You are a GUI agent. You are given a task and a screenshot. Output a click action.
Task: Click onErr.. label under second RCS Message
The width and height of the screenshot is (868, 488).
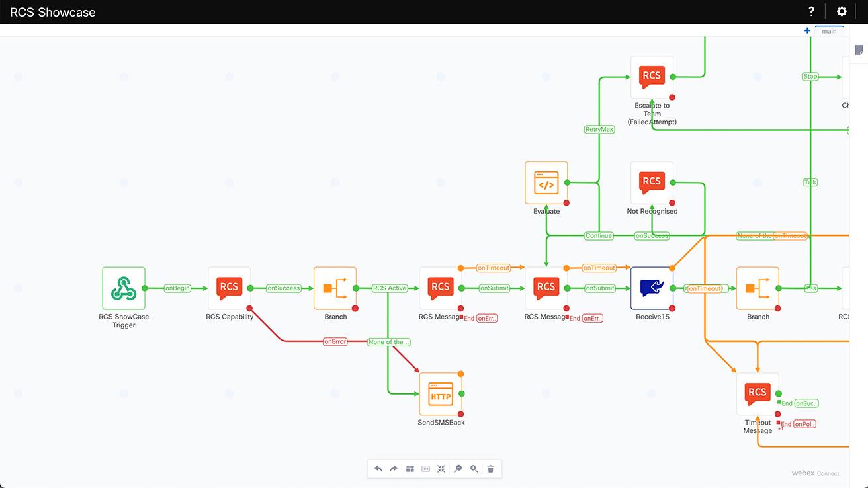[x=593, y=319]
